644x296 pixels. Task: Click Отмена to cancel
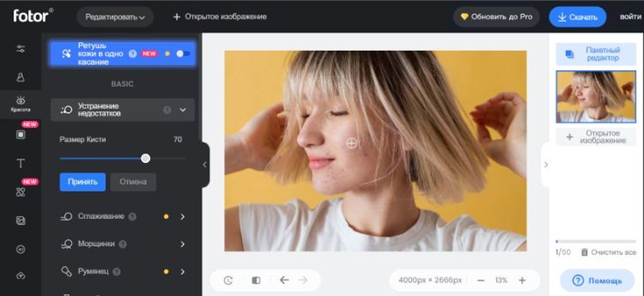[133, 182]
